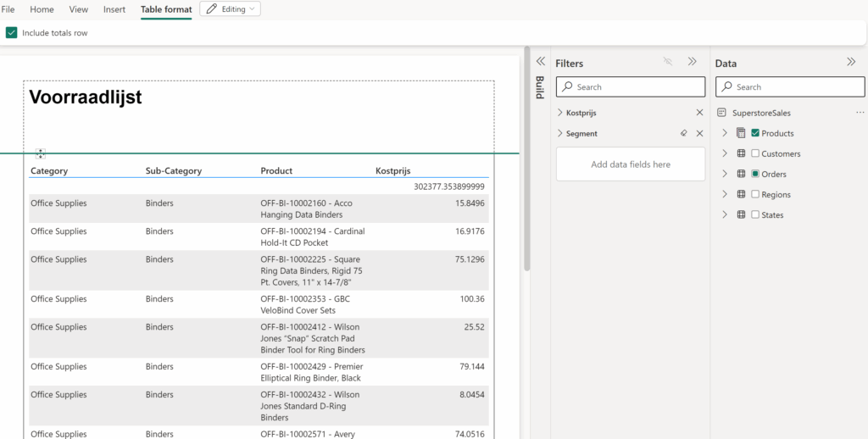The height and width of the screenshot is (439, 868).
Task: Uncheck Include totals row
Action: 11,33
